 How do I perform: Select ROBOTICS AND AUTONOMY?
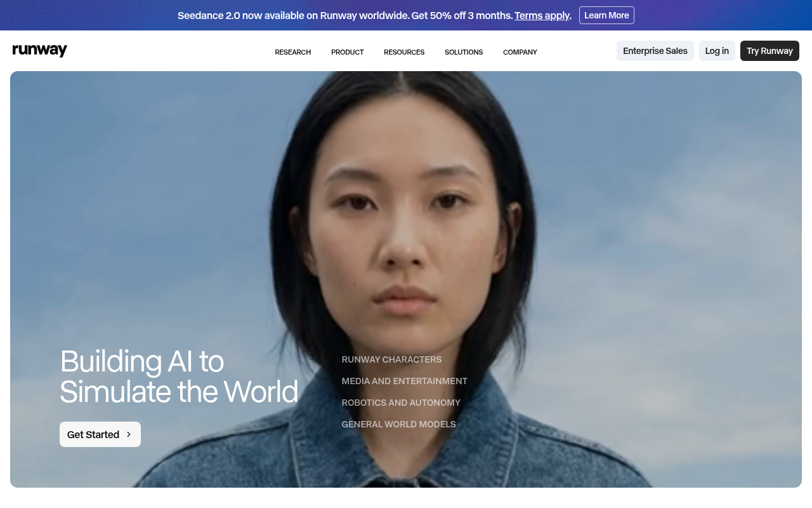401,403
